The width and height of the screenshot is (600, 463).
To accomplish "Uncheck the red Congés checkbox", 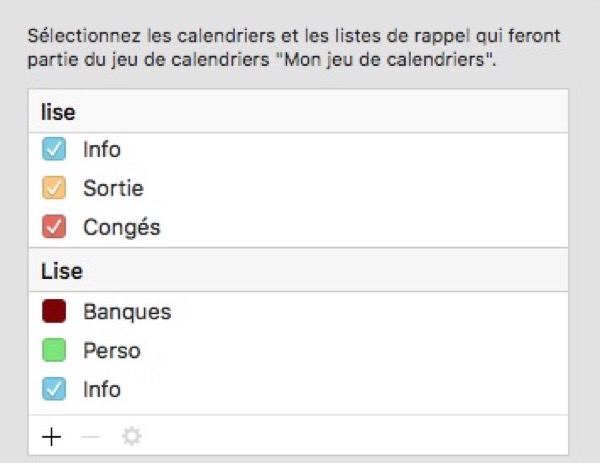I will coord(54,227).
